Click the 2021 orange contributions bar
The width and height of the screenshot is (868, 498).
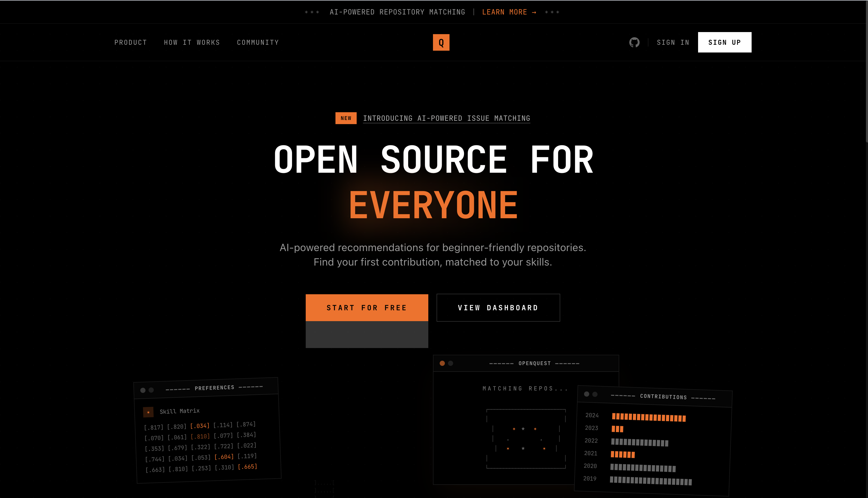tap(623, 455)
